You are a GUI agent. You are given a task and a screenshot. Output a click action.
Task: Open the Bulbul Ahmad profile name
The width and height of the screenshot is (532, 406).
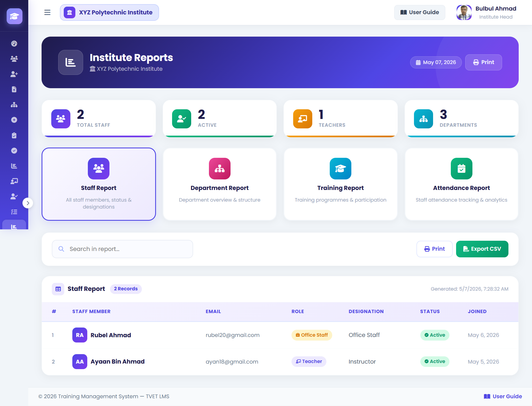(x=496, y=9)
